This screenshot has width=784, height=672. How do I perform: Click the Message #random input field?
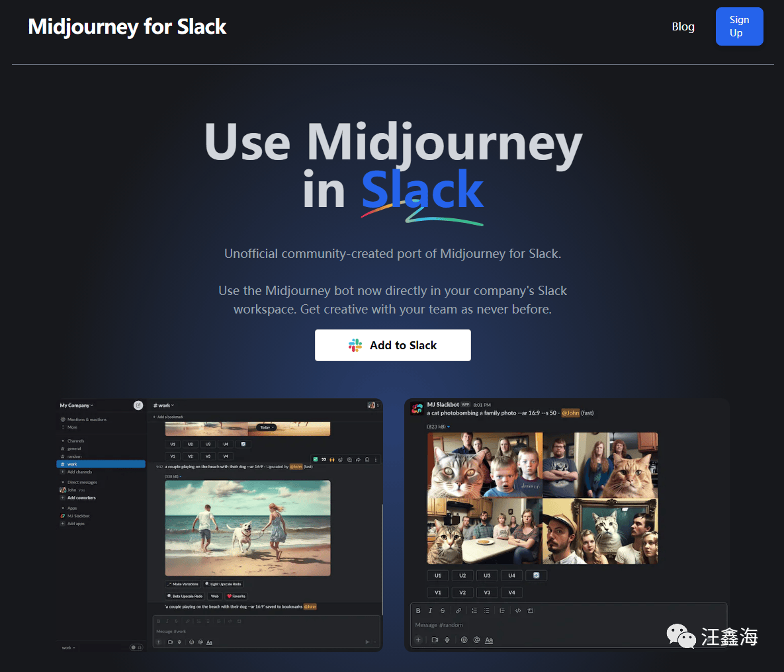(x=568, y=625)
